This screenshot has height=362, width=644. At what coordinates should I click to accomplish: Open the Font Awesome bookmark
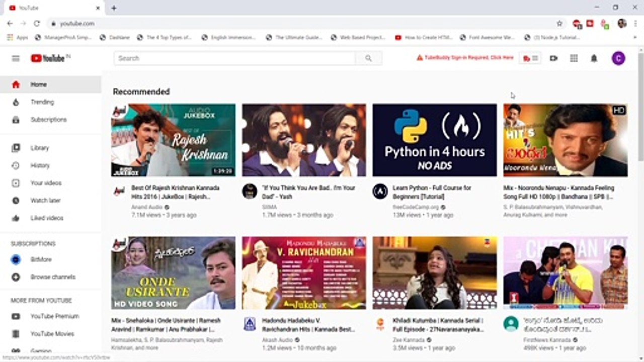pos(487,37)
